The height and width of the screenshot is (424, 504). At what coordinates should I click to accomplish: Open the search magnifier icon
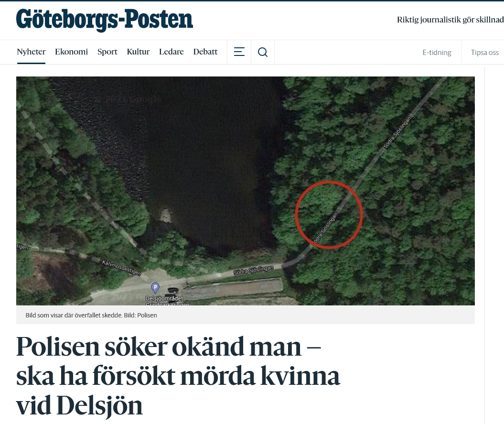click(x=263, y=52)
